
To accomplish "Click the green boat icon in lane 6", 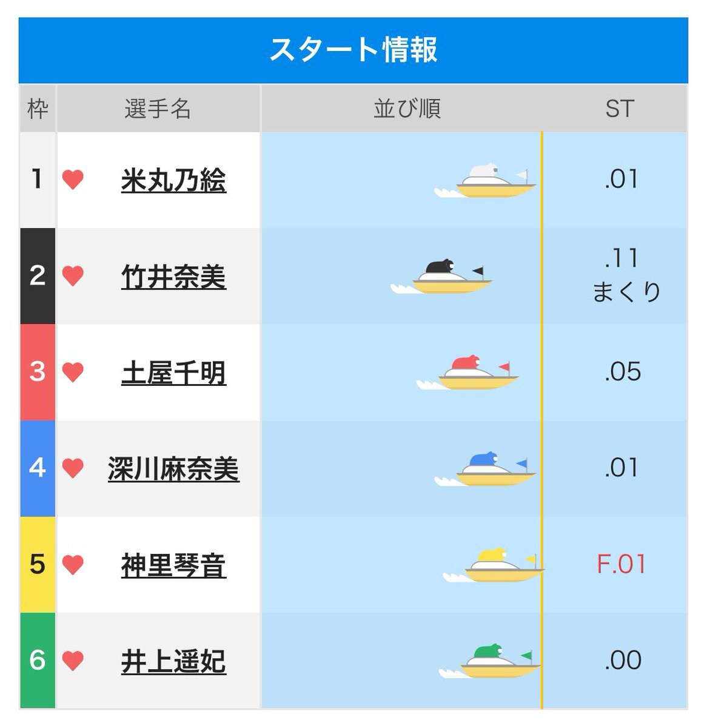I will click(489, 661).
